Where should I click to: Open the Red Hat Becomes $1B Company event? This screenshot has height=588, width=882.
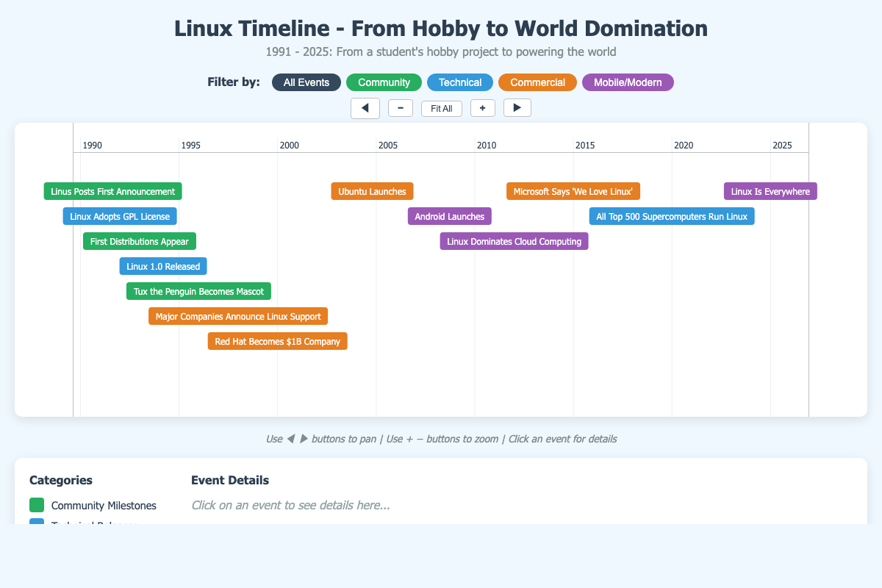[277, 341]
